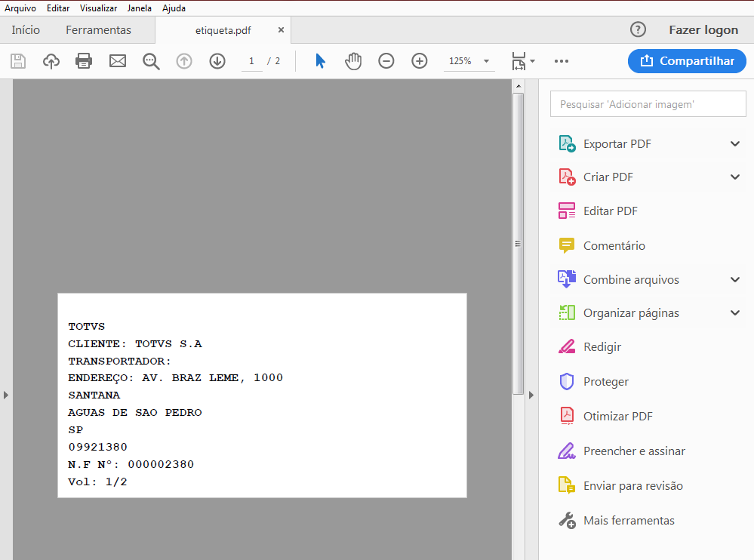754x560 pixels.
Task: Expand the Criar PDF chevron
Action: click(735, 177)
